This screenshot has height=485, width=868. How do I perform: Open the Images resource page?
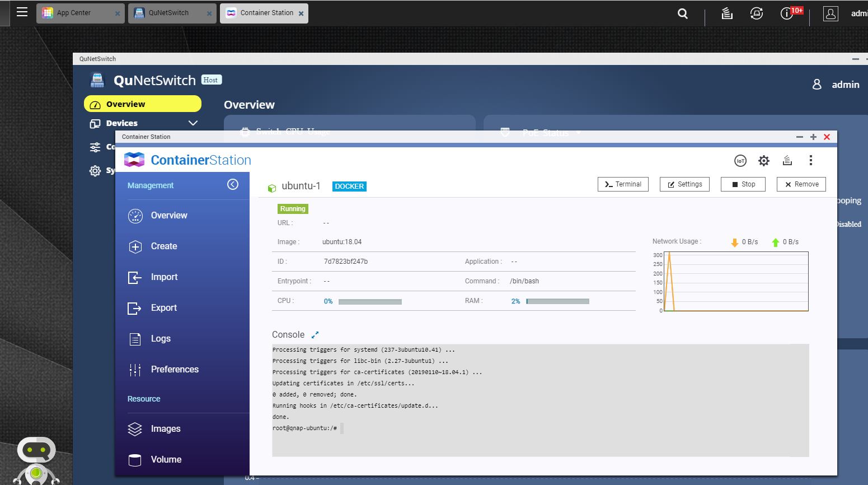pos(165,429)
